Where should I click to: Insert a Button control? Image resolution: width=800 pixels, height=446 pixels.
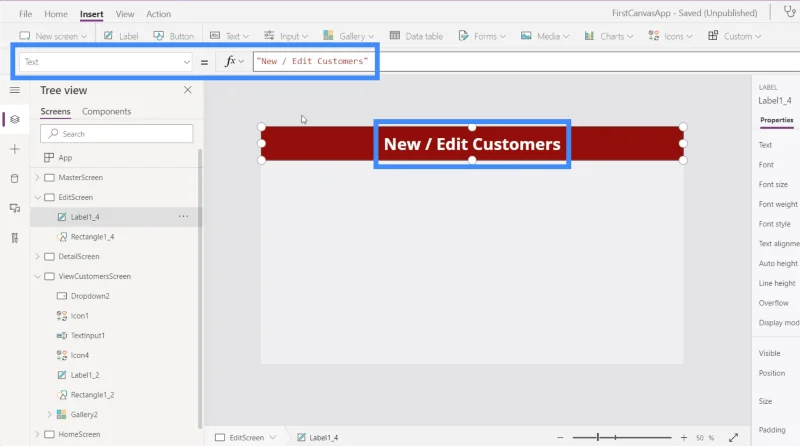click(x=173, y=36)
